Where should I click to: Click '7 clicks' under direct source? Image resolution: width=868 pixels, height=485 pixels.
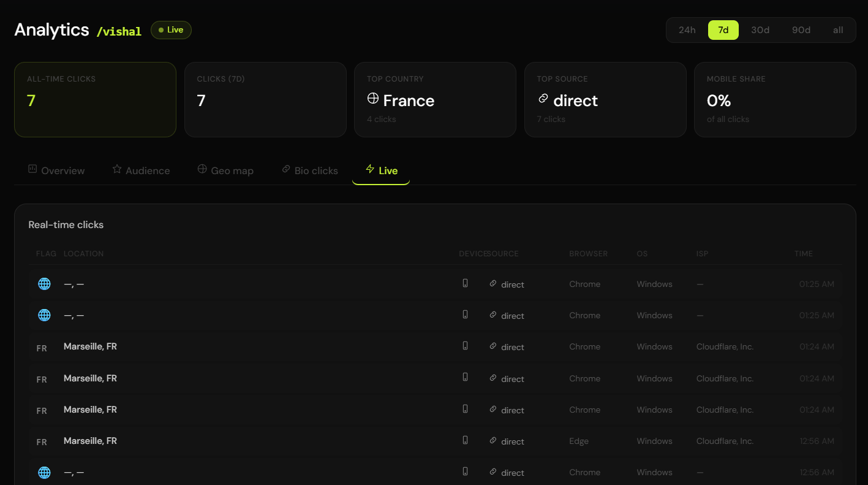coord(551,119)
